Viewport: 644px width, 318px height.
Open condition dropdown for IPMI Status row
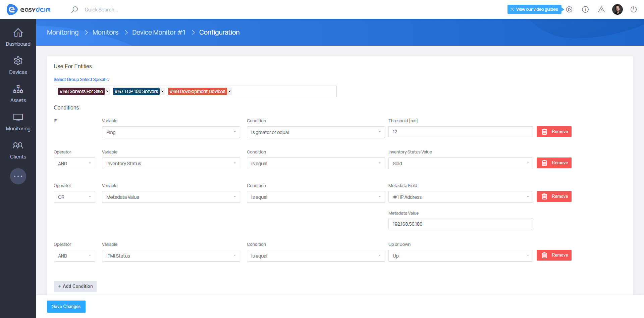click(x=316, y=256)
